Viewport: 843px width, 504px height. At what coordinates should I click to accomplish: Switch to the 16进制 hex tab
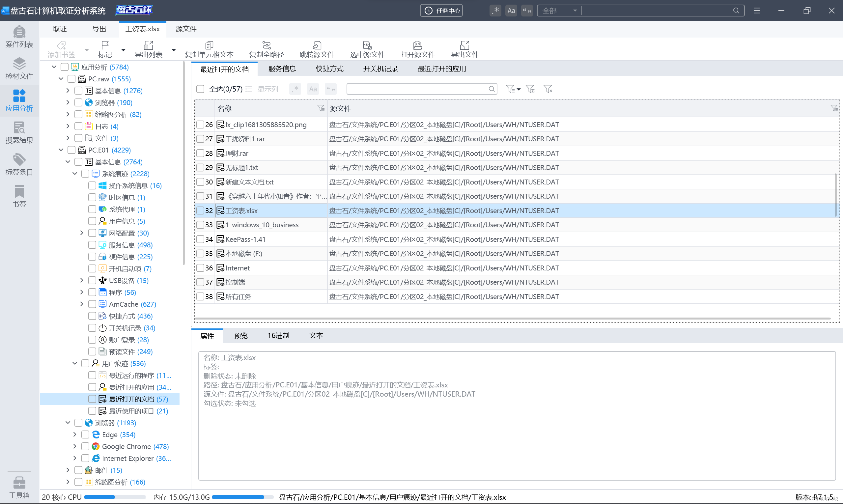pyautogui.click(x=278, y=336)
